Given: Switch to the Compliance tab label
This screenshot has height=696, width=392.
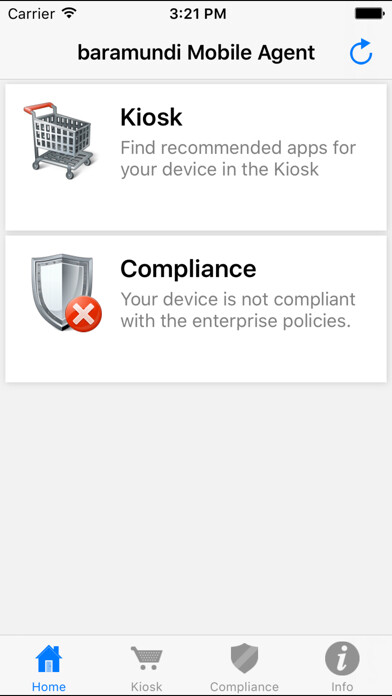Looking at the screenshot, I should (244, 687).
